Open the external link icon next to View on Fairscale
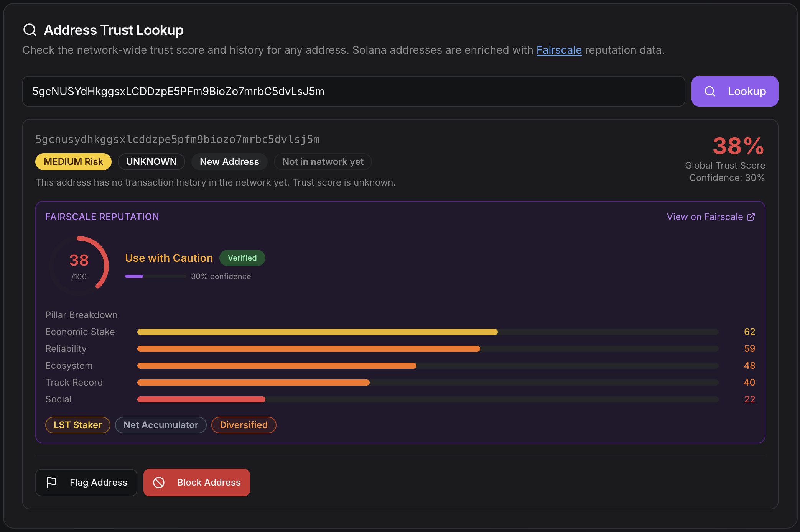This screenshot has width=800, height=532. [751, 217]
